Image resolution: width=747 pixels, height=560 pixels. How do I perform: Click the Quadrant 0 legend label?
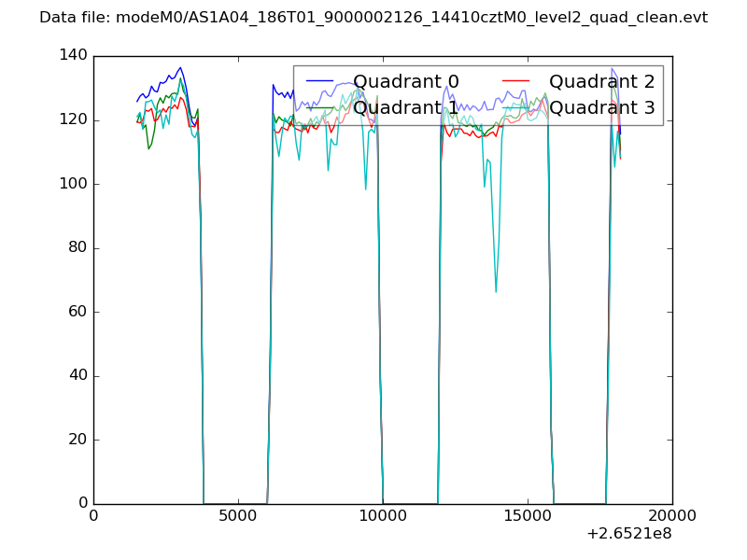[405, 82]
